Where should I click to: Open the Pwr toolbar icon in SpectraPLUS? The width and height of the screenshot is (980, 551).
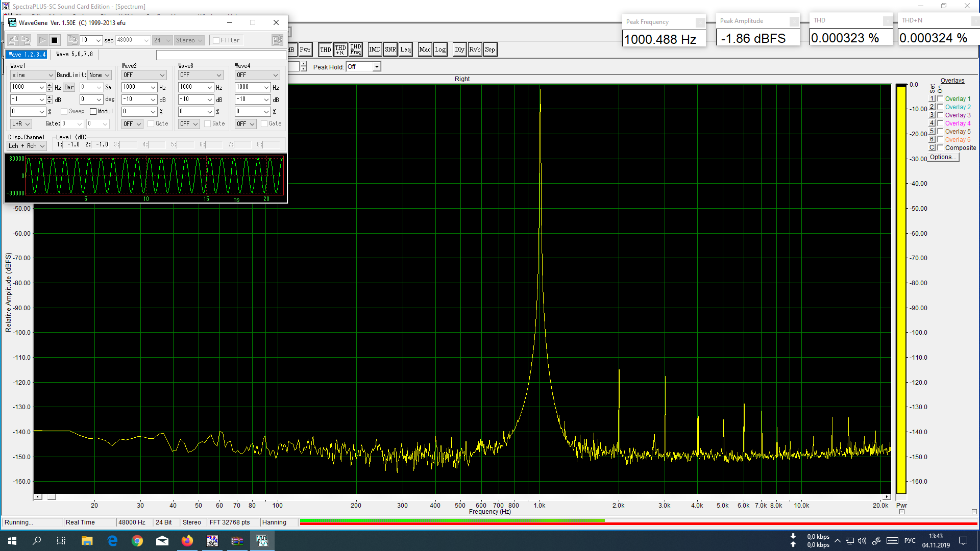[305, 49]
